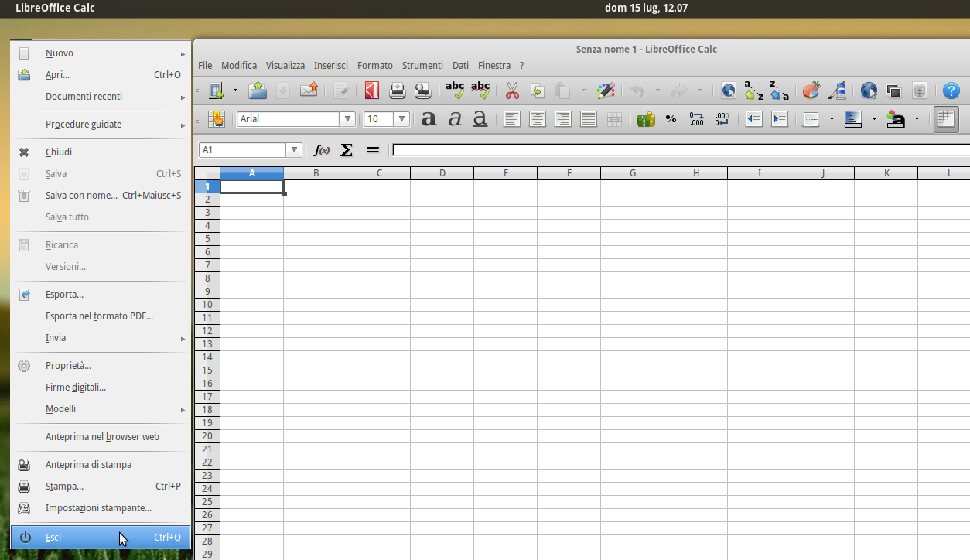Click the font color swatch icon

(x=896, y=119)
